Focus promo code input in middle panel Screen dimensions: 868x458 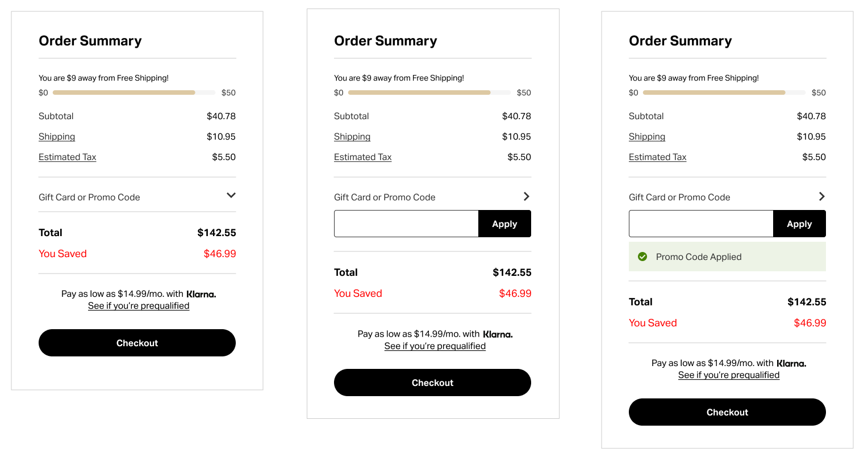406,224
